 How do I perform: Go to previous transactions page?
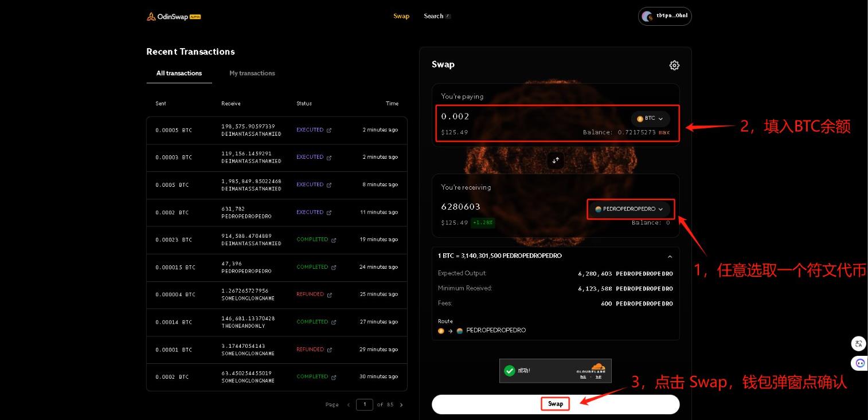(348, 405)
